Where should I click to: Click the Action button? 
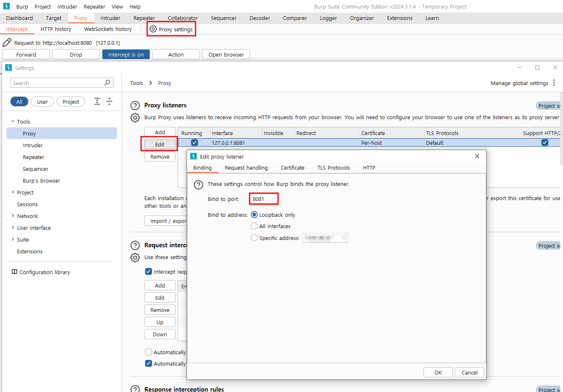[x=176, y=54]
